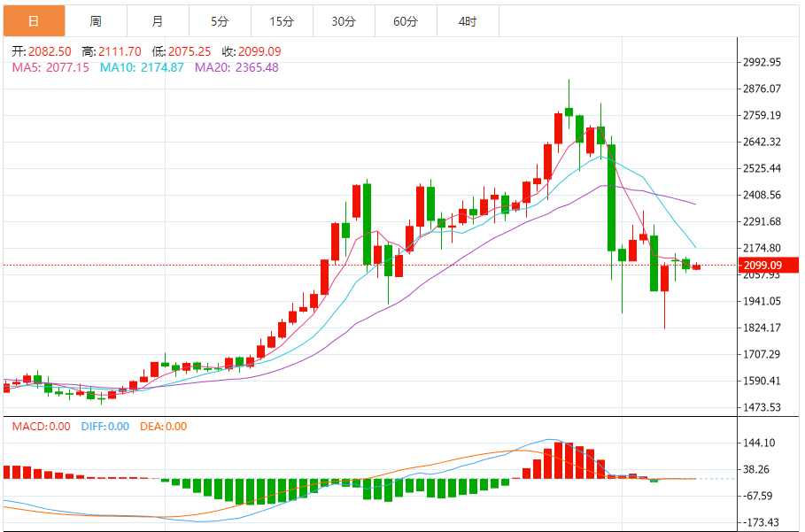Click the 1941.05 price axis label

coord(762,301)
